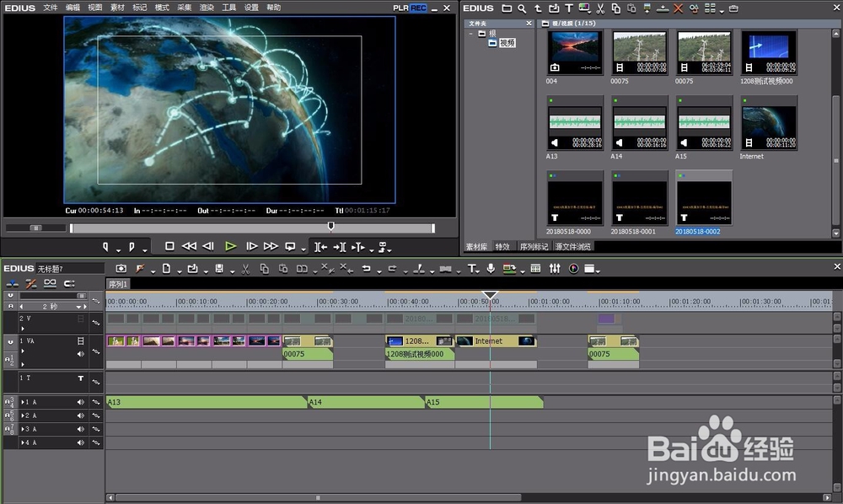Copy the selected clip in the bin
The height and width of the screenshot is (504, 843).
[x=616, y=8]
